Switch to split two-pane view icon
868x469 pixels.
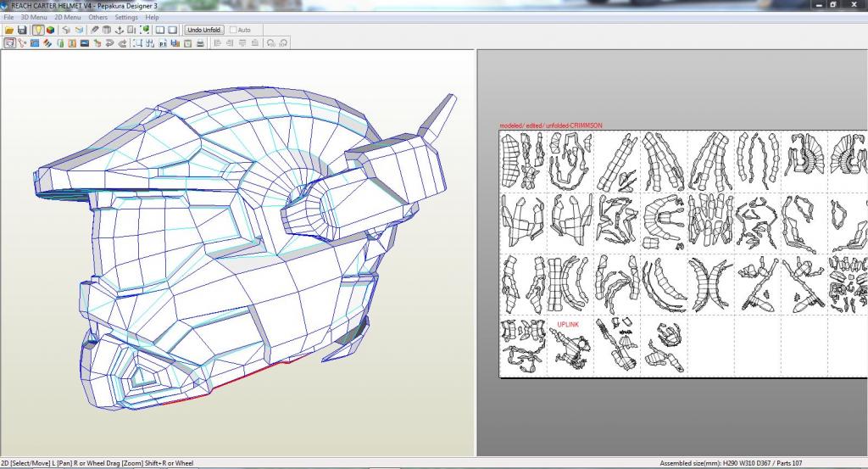(x=160, y=30)
